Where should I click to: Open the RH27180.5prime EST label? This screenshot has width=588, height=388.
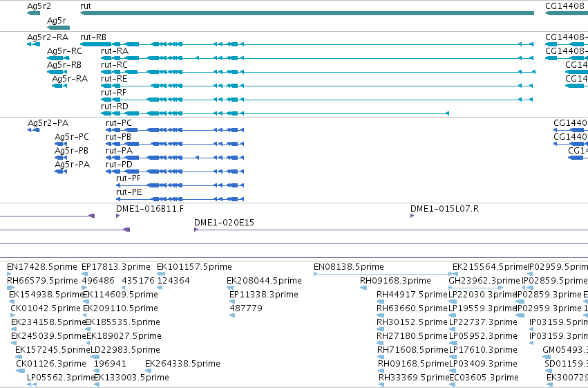coord(412,337)
